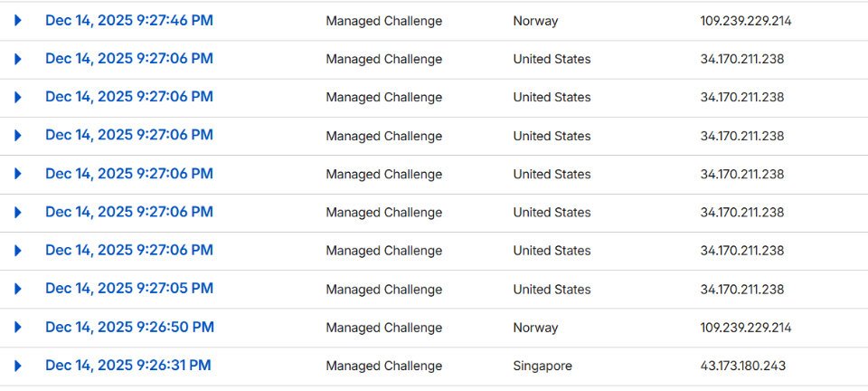Click Managed Challenge in the 9:26:50 PM row
Image resolution: width=868 pixels, height=391 pixels.
384,328
